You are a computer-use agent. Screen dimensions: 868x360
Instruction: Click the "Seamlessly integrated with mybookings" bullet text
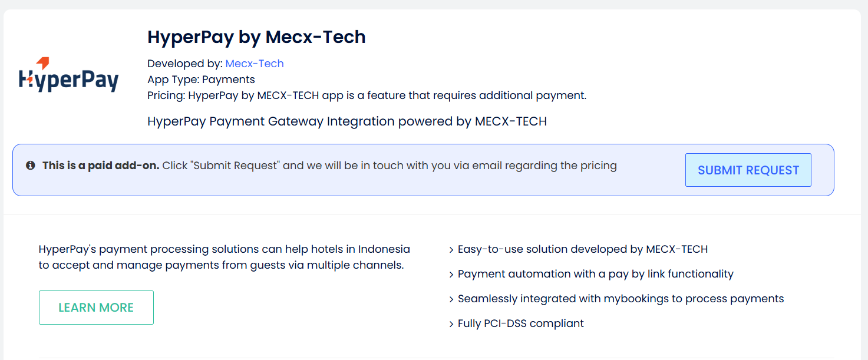coord(621,299)
